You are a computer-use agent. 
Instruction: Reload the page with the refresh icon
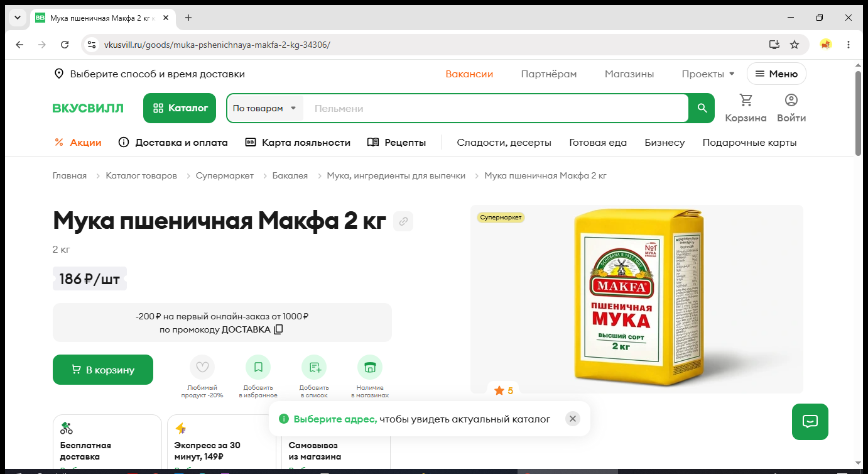(65, 45)
